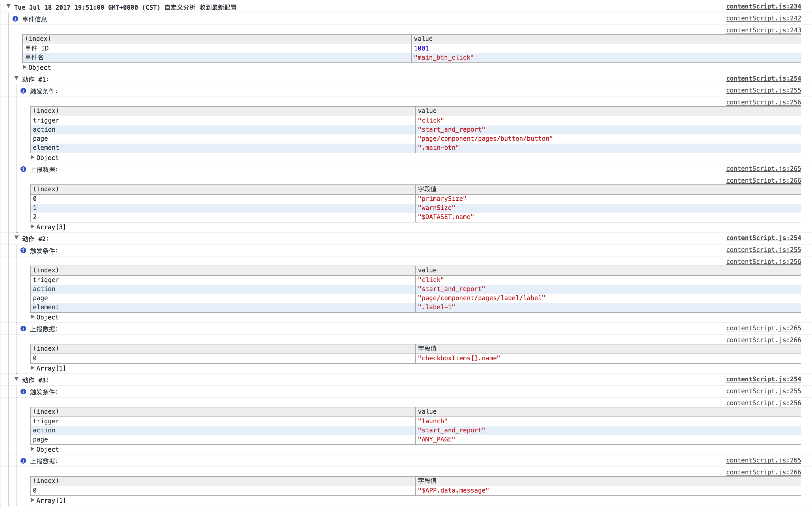Screen dimensions: 812x509
Task: Expand the last Array[1] under $APP.data.message
Action: (x=33, y=500)
